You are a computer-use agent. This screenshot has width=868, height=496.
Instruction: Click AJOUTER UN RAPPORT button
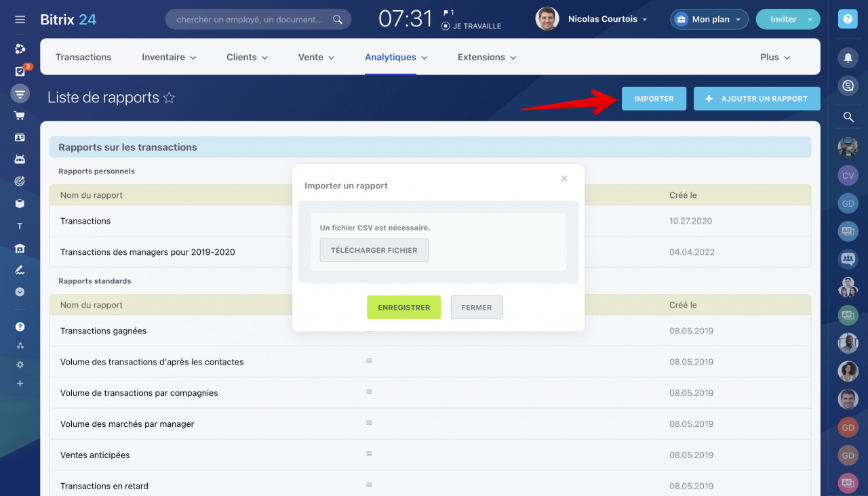[x=757, y=98]
